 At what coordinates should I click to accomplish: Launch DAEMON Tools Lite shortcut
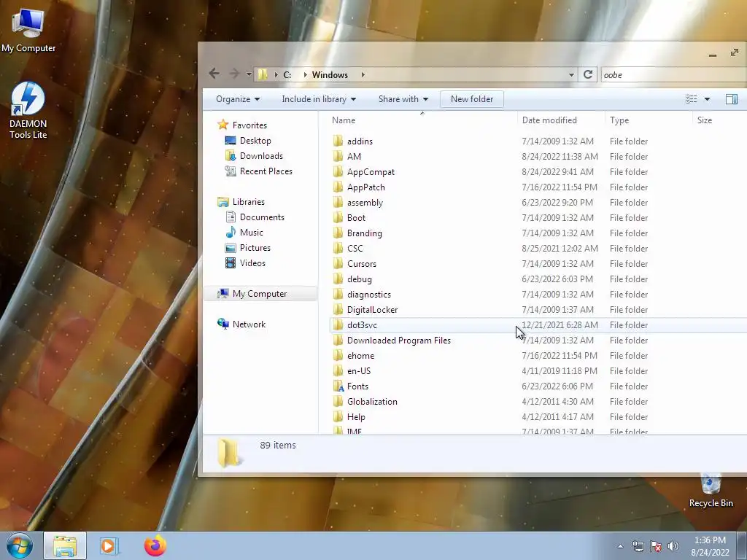[28, 111]
